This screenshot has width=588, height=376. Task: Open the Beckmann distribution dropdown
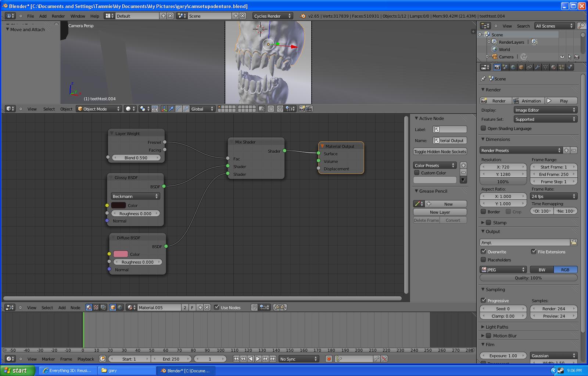point(135,196)
